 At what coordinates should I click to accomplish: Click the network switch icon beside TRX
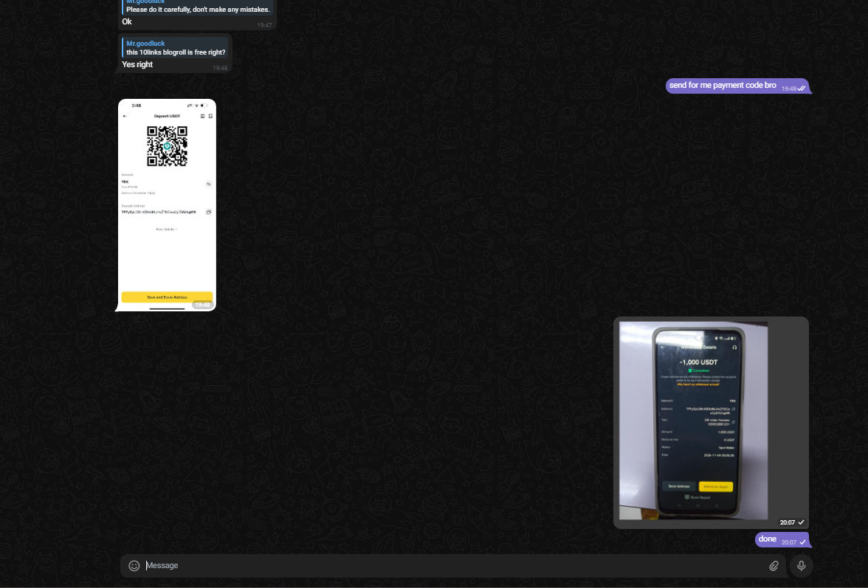[x=208, y=184]
